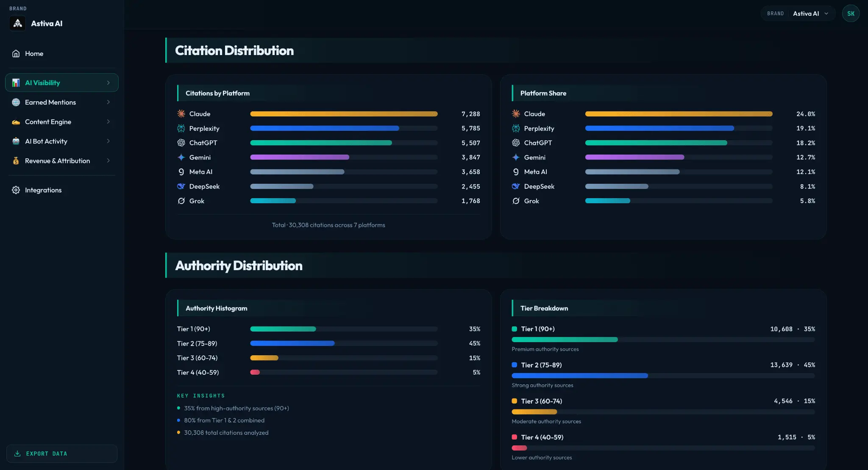
Task: Click Tier 1 (90+) green color swatch
Action: pos(515,329)
